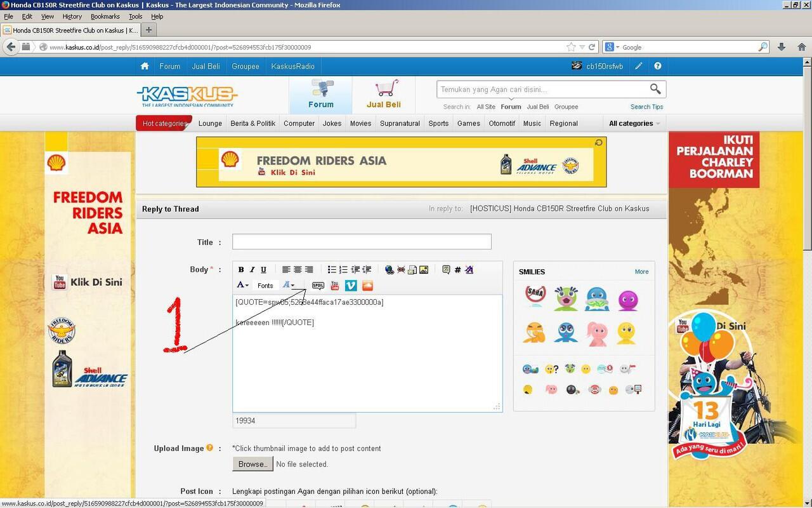The width and height of the screenshot is (812, 508).
Task: Open KaskusRadio in top navigation
Action: point(292,66)
